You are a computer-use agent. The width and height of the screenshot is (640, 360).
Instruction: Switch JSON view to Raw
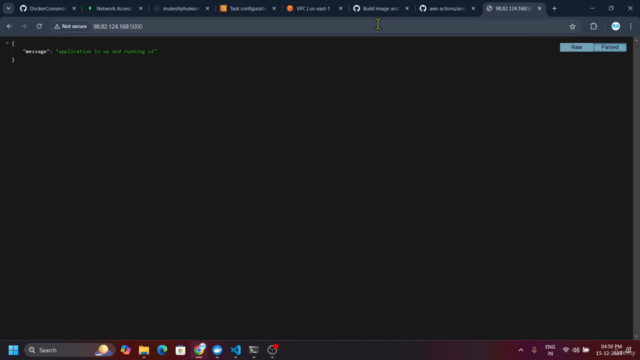576,47
